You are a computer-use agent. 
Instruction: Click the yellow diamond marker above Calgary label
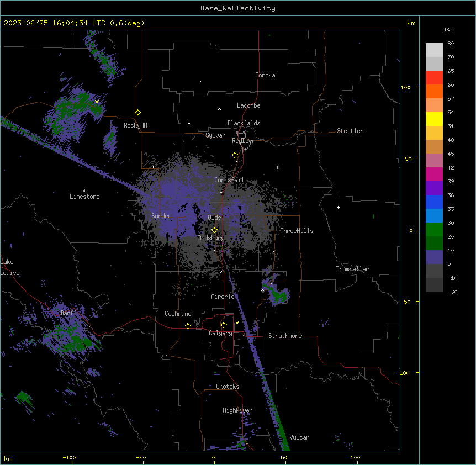[x=224, y=325]
